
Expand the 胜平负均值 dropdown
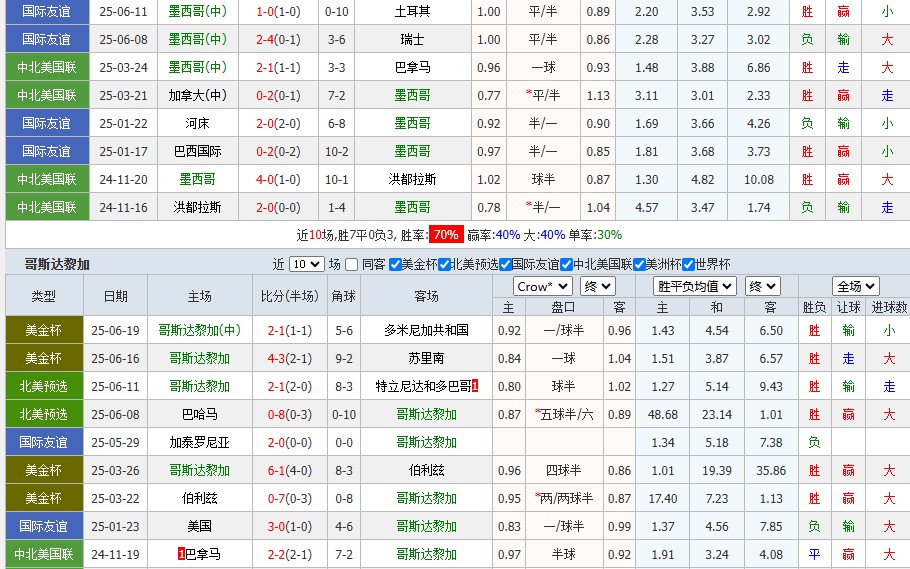pyautogui.click(x=695, y=286)
